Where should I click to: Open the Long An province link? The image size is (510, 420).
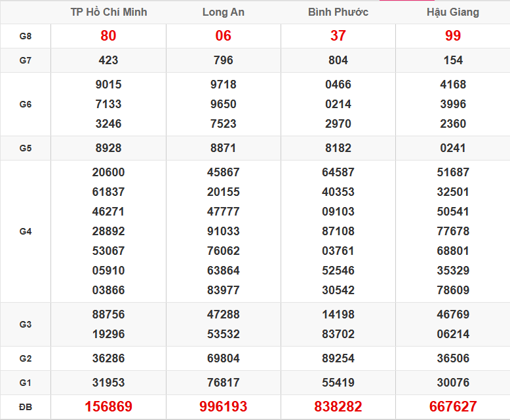tap(223, 12)
